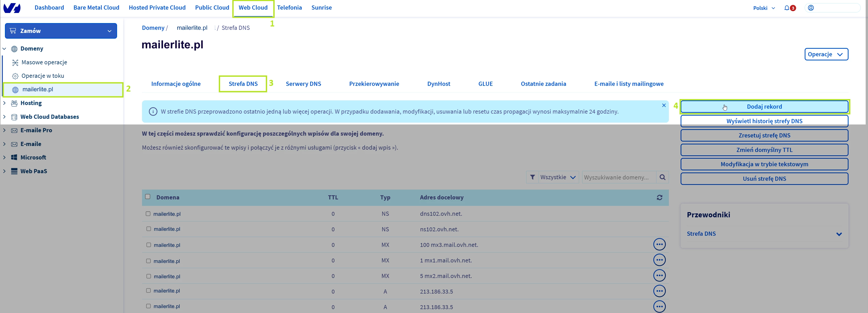The width and height of the screenshot is (868, 313).
Task: Check the 1 mx1.mail.ovh.net. record checkbox
Action: [148, 261]
